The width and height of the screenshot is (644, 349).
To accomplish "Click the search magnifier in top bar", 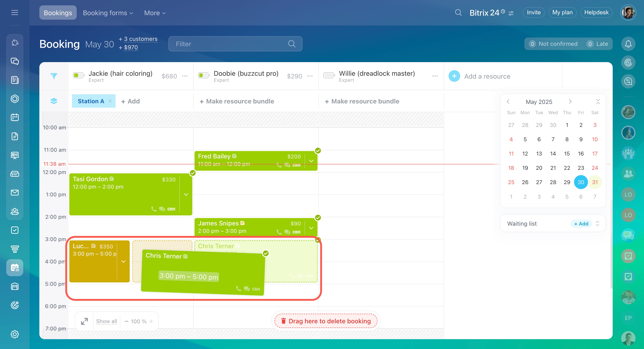I will pyautogui.click(x=458, y=13).
